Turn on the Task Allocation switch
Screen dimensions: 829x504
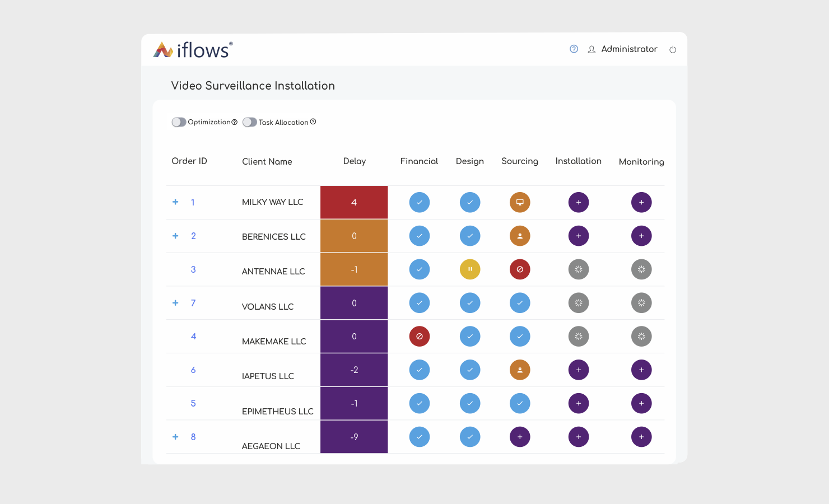coord(250,122)
